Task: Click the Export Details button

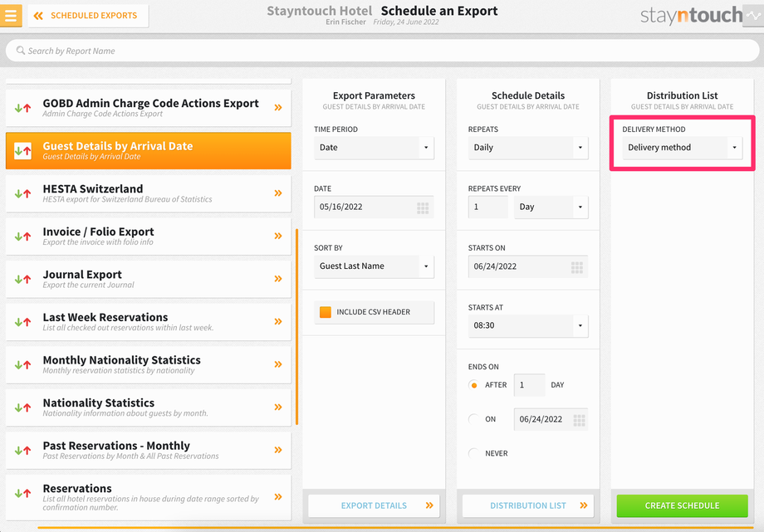Action: click(x=374, y=505)
